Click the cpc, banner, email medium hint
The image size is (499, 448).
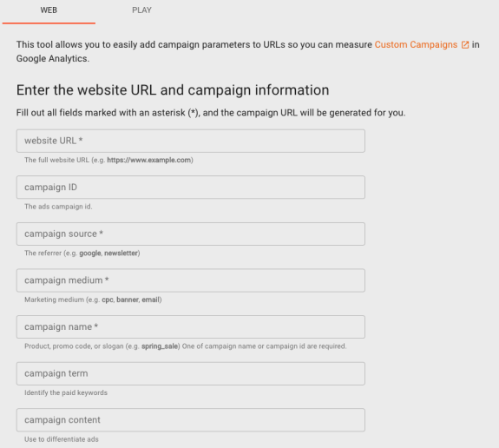(x=131, y=300)
